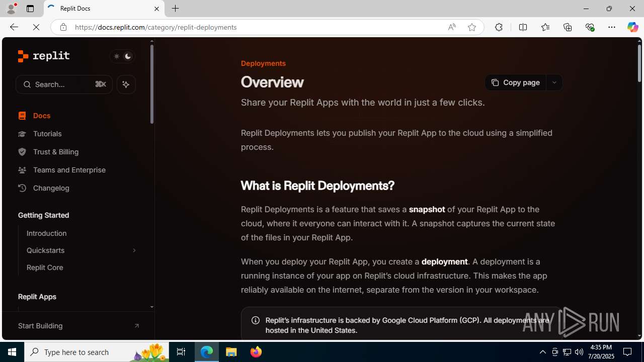Toggle the light/dark theme switch
The image size is (644, 362).
tap(122, 56)
